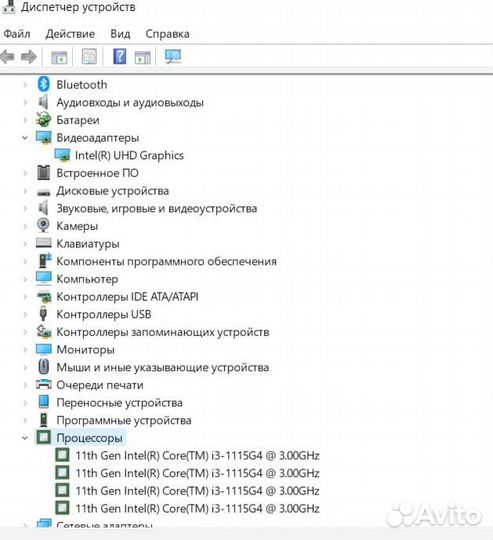The height and width of the screenshot is (540, 493).
Task: Expand the Аудиовходы и аудиовыходы node
Action: (x=25, y=102)
